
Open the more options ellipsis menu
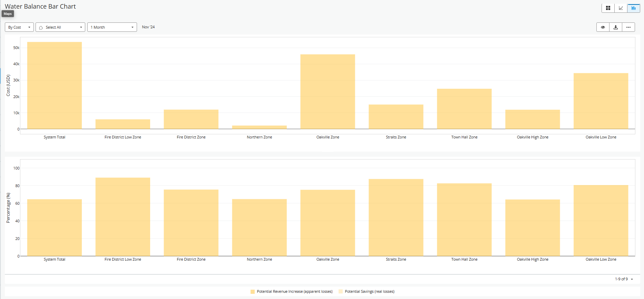628,27
